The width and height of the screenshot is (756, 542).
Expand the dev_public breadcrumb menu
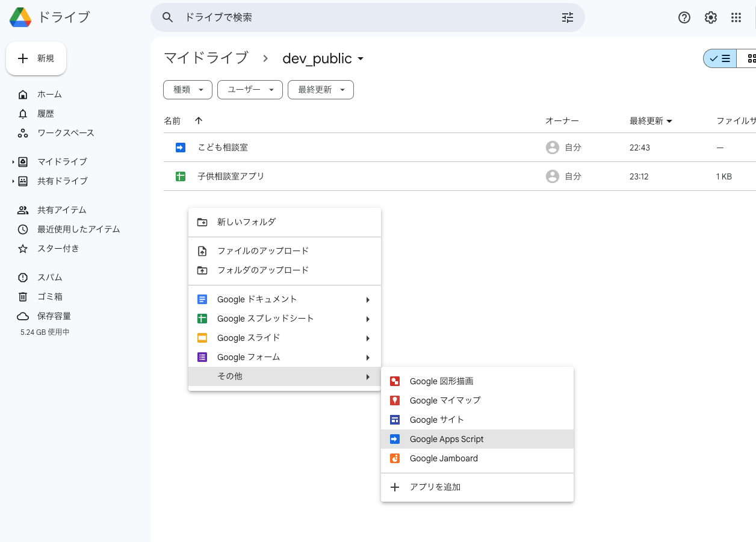[361, 59]
